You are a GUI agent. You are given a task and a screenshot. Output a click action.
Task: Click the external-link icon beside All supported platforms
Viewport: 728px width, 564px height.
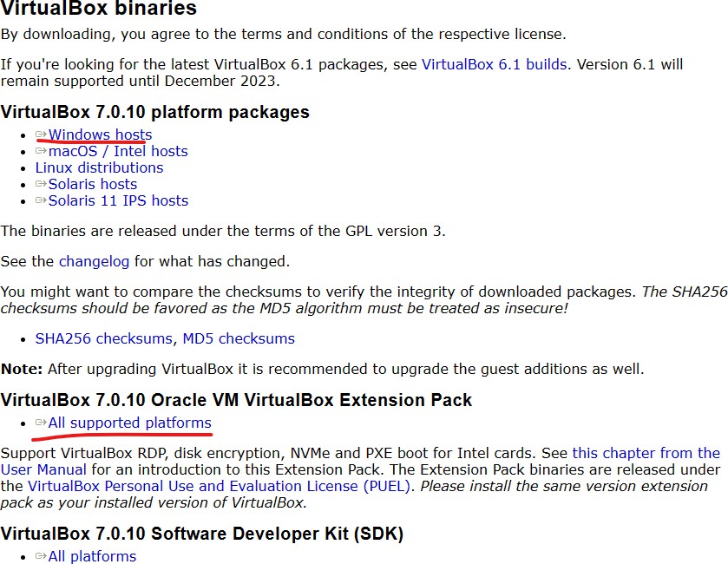point(41,423)
